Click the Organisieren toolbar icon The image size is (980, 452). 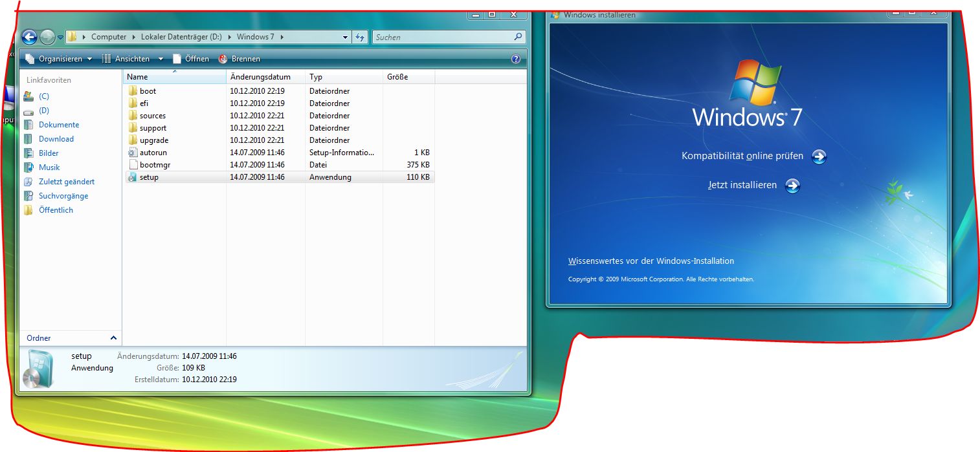click(30, 59)
